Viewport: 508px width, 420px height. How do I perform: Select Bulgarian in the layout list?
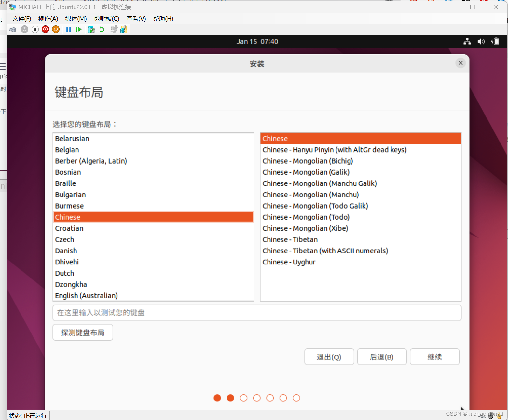[x=153, y=195]
